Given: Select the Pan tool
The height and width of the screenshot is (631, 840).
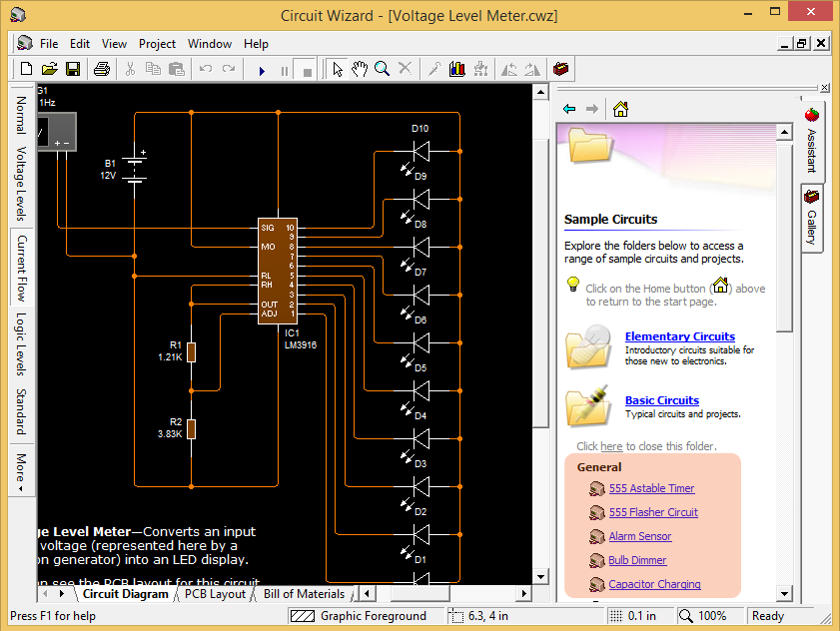Looking at the screenshot, I should point(360,69).
